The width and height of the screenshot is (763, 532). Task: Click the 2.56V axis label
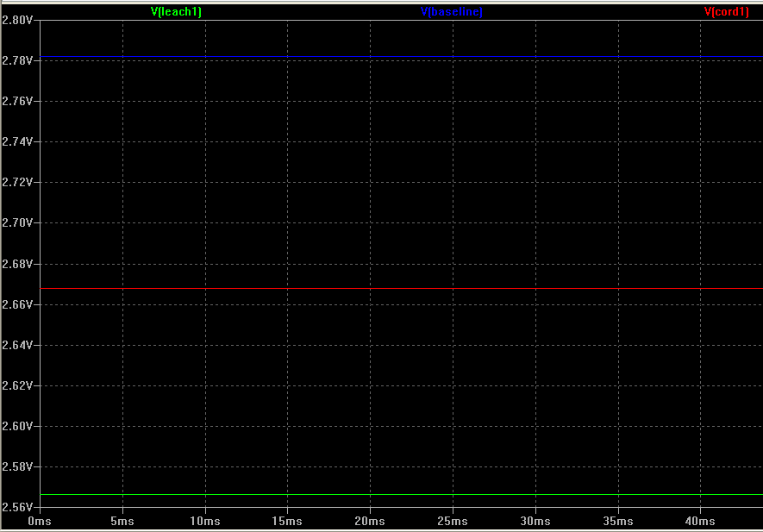coord(17,507)
